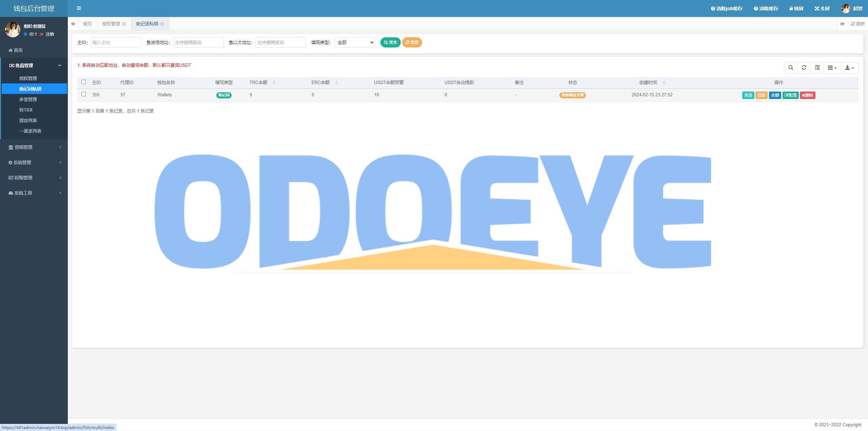Image resolution: width=868 pixels, height=431 pixels.
Task: Switch to the 授权管理 tab
Action: click(111, 24)
